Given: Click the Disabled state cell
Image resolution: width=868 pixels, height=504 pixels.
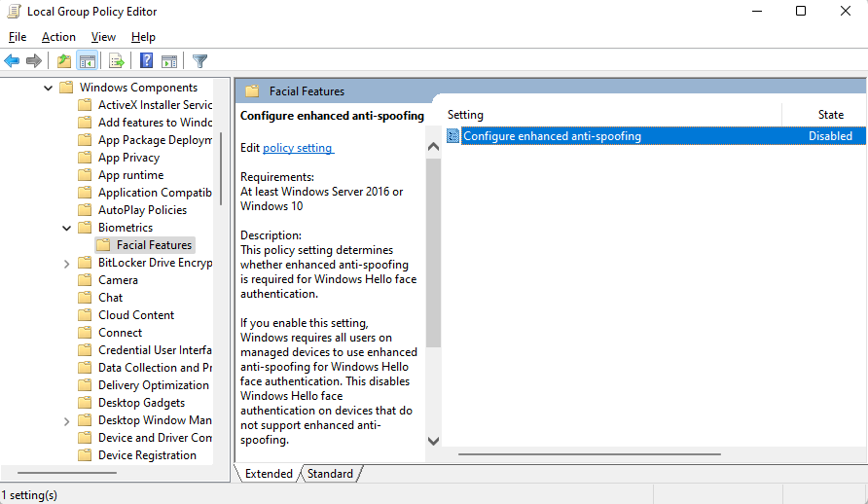Looking at the screenshot, I should click(830, 136).
